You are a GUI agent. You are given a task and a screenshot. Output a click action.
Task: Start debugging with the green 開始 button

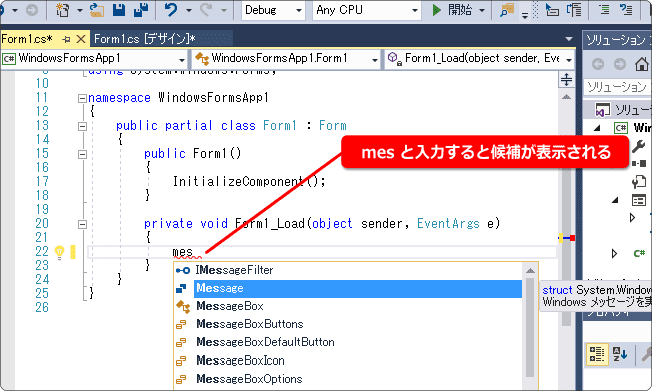coord(452,10)
